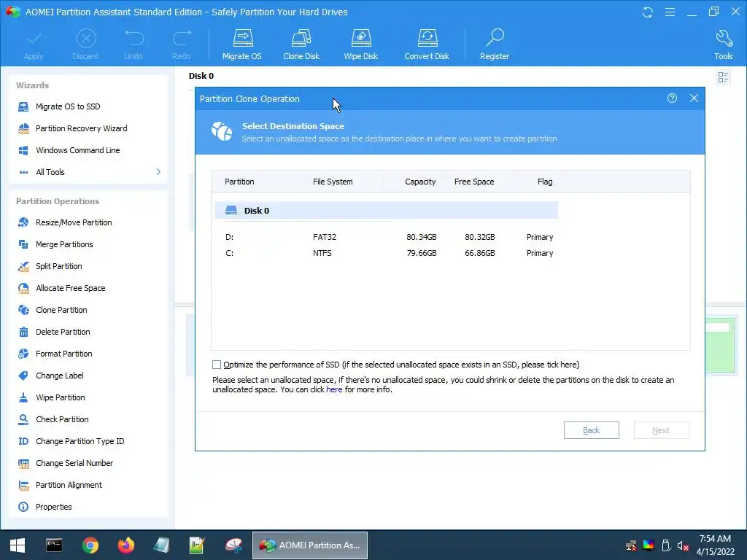The height and width of the screenshot is (560, 747).
Task: Select Merge Partitions in sidebar
Action: (64, 244)
